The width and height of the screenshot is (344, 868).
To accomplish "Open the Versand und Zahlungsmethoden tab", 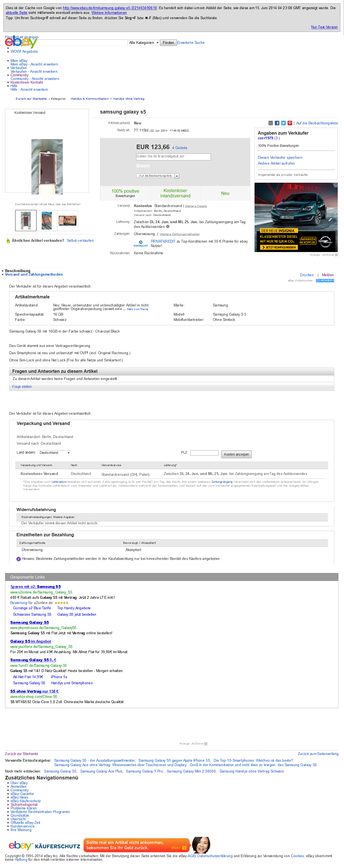I will click(x=34, y=275).
